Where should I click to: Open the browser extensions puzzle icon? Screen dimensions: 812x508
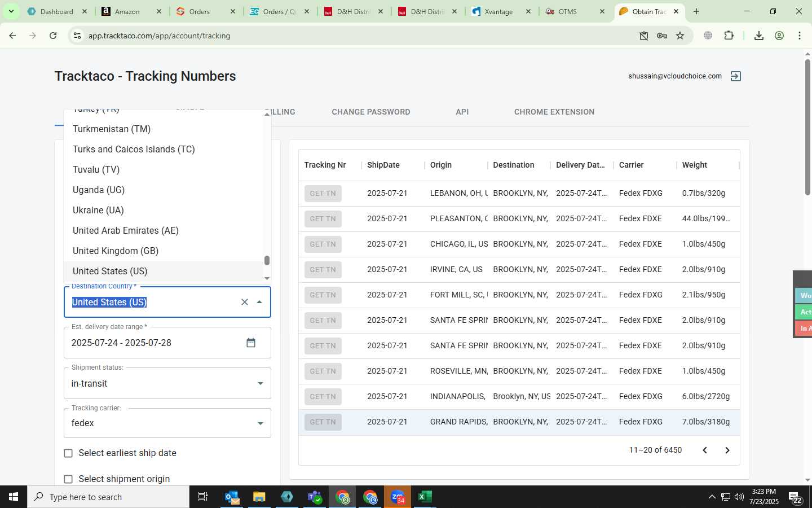tap(729, 36)
